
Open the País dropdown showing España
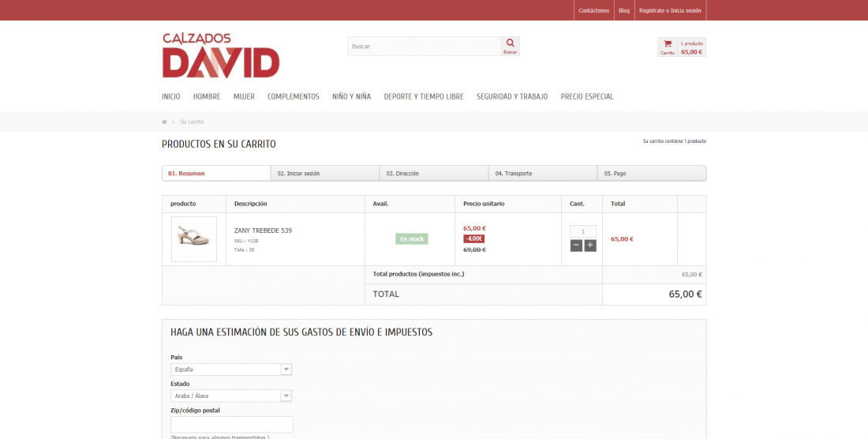(x=231, y=370)
